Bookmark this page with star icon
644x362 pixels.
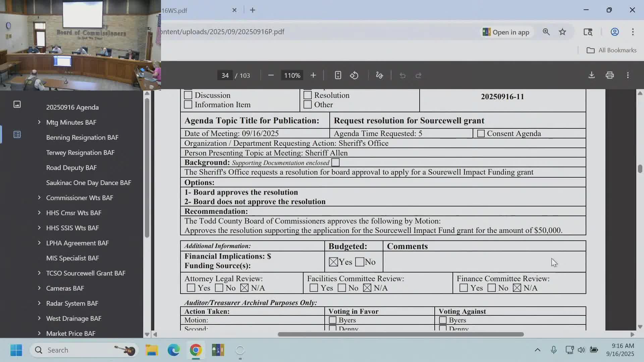(x=562, y=32)
